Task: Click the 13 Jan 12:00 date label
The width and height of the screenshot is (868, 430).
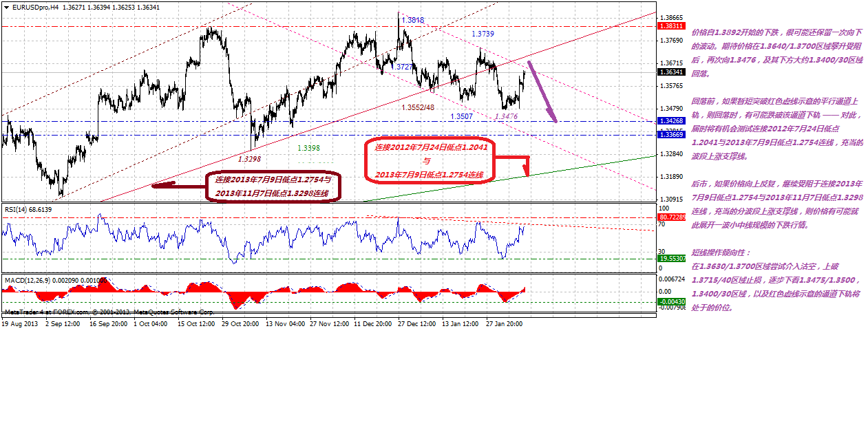Action: (461, 323)
